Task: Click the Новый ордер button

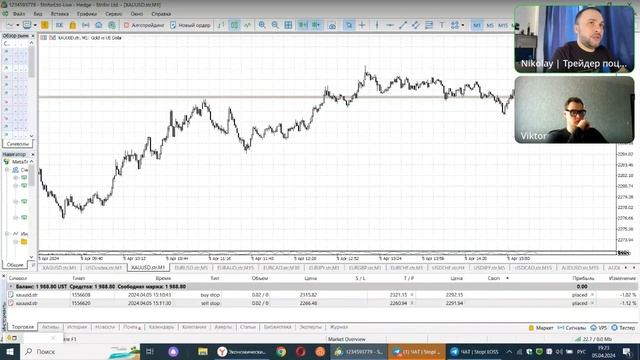Action: pyautogui.click(x=190, y=25)
